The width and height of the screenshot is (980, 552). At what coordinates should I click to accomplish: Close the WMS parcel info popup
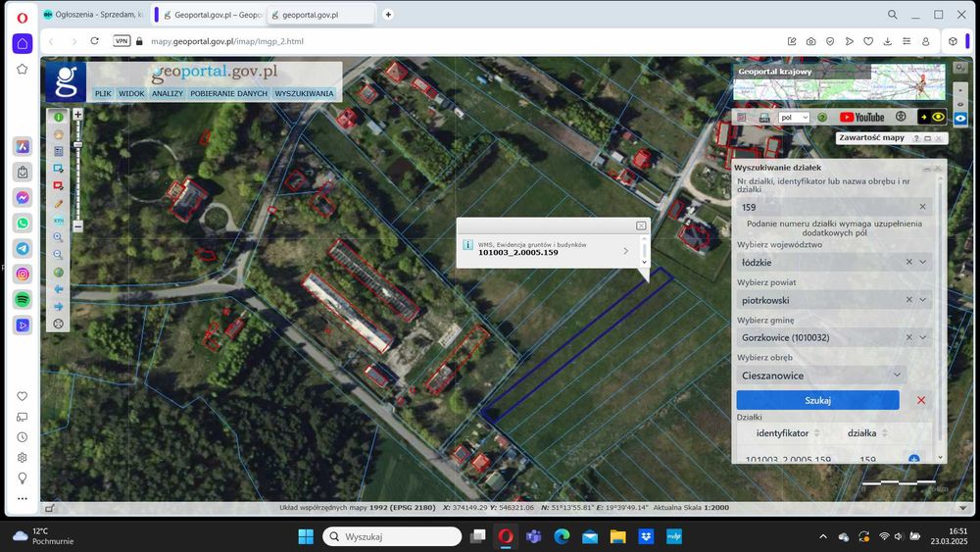click(x=641, y=226)
